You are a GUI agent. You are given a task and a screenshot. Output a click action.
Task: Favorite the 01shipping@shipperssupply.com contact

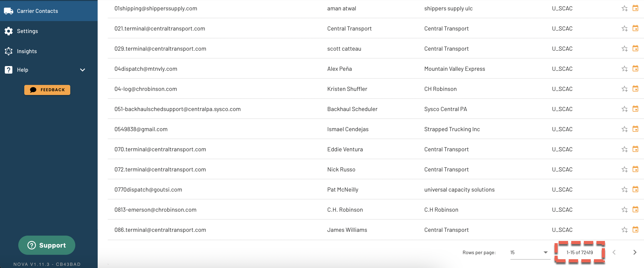[624, 8]
